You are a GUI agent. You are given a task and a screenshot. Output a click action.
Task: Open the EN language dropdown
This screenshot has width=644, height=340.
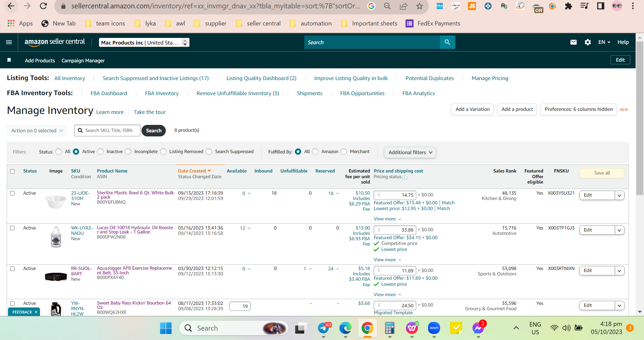tap(604, 42)
